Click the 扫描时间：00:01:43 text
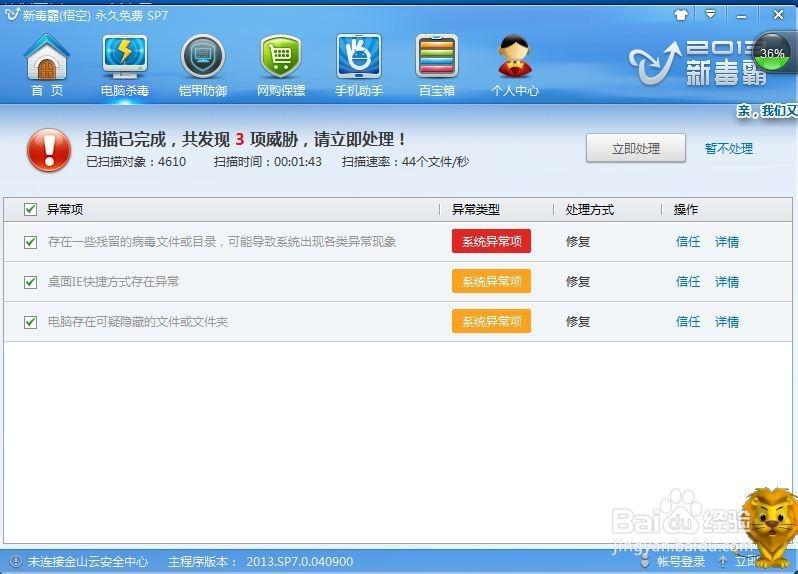Screen dimensions: 798x574 pos(268,162)
